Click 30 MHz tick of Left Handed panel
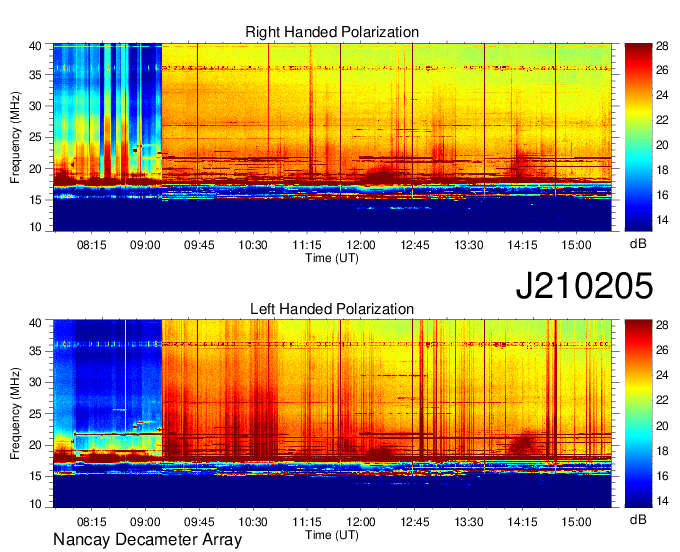The height and width of the screenshot is (552, 680). [35, 382]
